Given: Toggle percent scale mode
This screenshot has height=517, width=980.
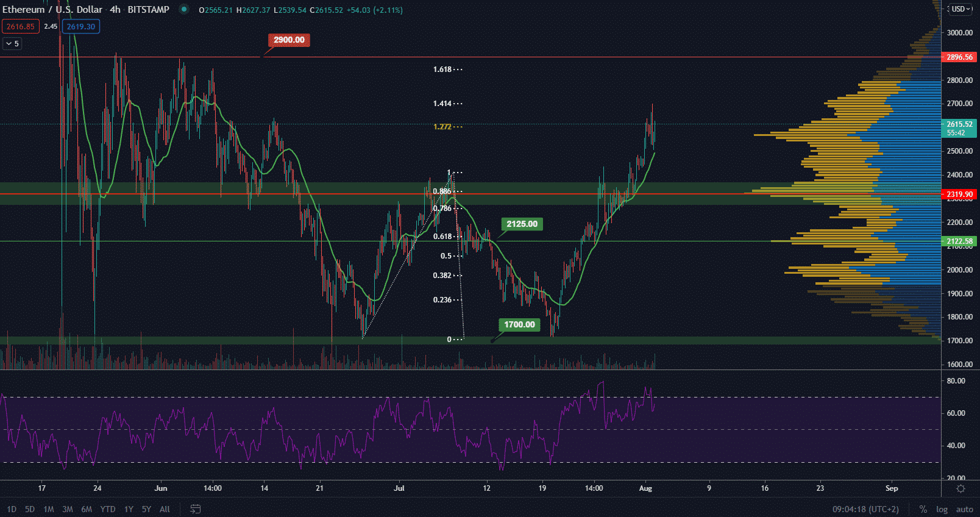Looking at the screenshot, I should point(923,509).
